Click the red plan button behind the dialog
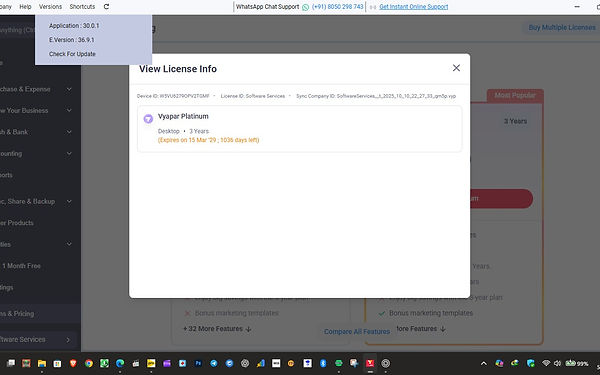Screen dimensions: 600x375 pos(501,199)
